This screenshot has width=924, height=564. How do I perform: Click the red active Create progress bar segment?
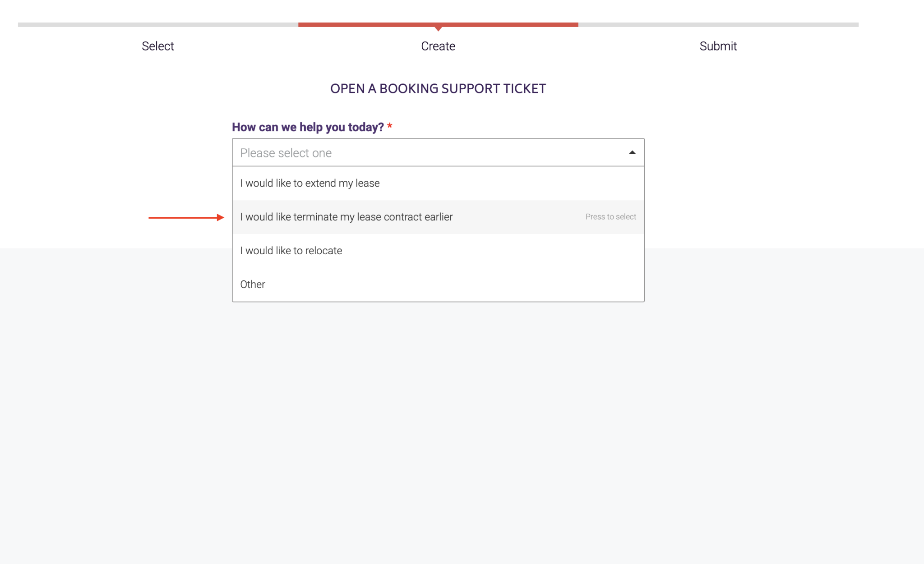click(438, 25)
